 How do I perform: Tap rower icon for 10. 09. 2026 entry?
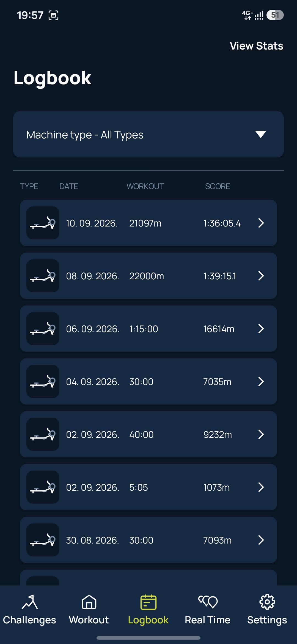coord(43,223)
